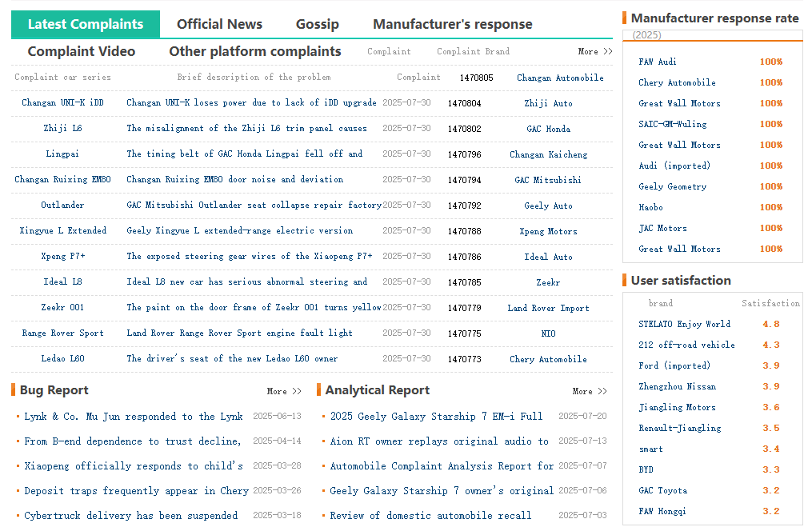Open Zeekr 001 car series link
The width and height of the screenshot is (812, 531).
point(62,307)
